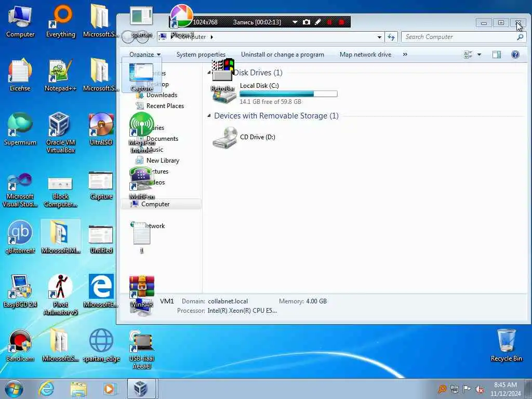Click the muted volume tray icon
The image size is (532, 399).
tap(480, 390)
